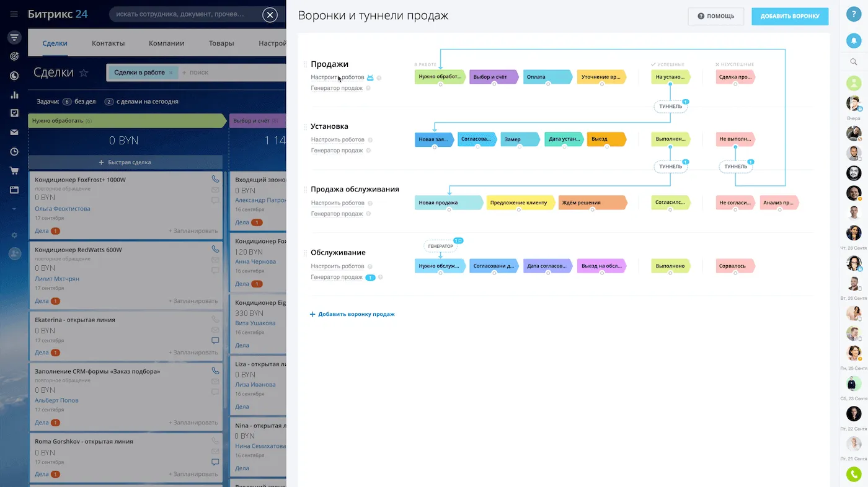868x487 pixels.
Task: Expand more items arrow in left sidebar
Action: click(x=14, y=209)
